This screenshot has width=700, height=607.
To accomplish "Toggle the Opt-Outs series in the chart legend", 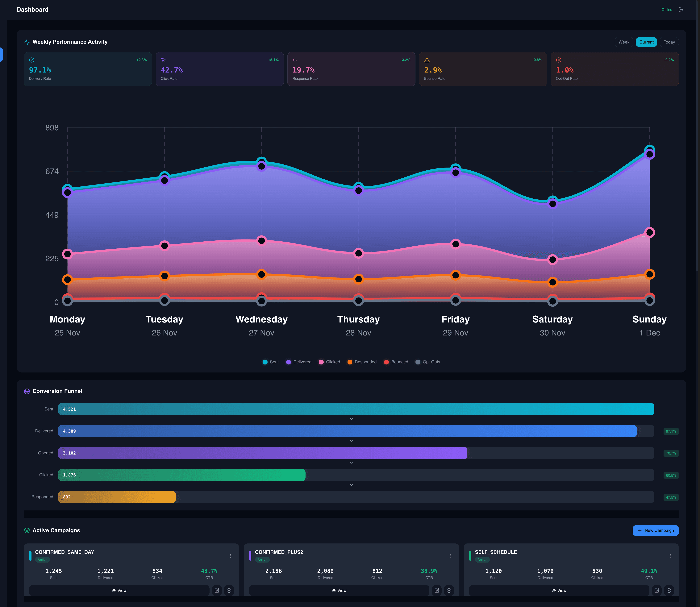I will pos(428,362).
